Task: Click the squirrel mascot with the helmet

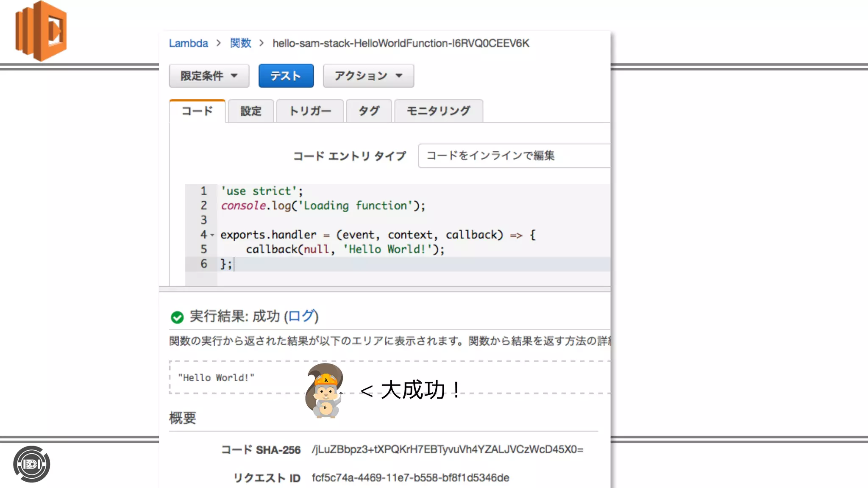Action: click(x=325, y=391)
